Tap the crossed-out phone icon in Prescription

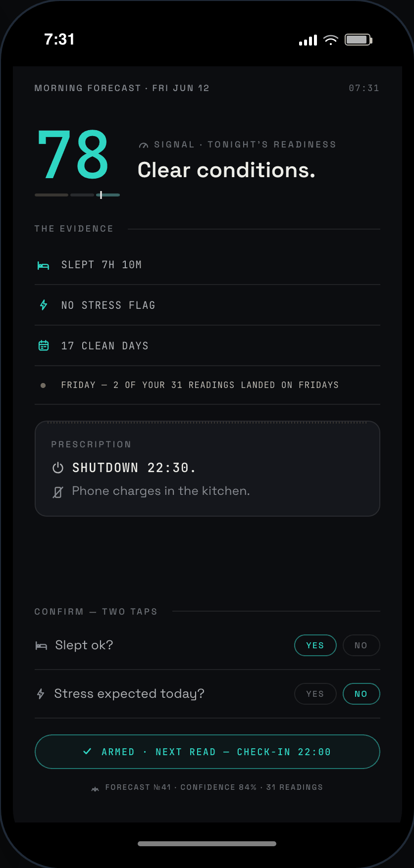click(58, 492)
